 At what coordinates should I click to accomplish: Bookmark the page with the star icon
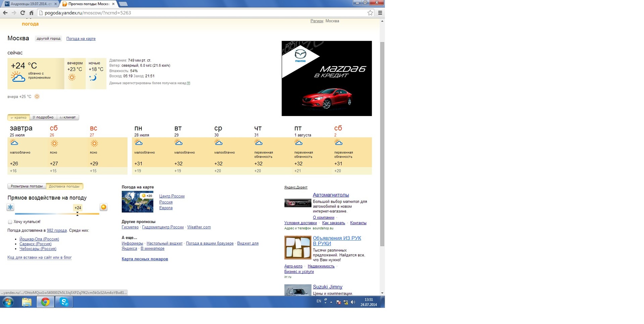(x=370, y=13)
